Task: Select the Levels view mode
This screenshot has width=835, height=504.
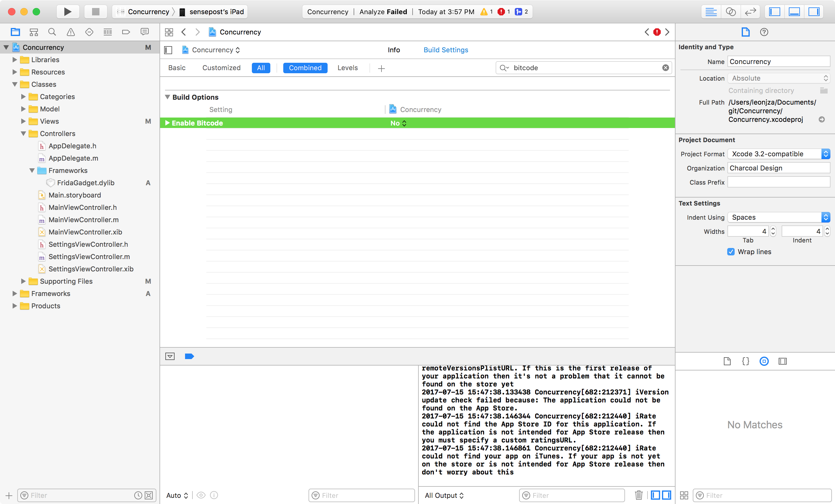Action: point(347,68)
